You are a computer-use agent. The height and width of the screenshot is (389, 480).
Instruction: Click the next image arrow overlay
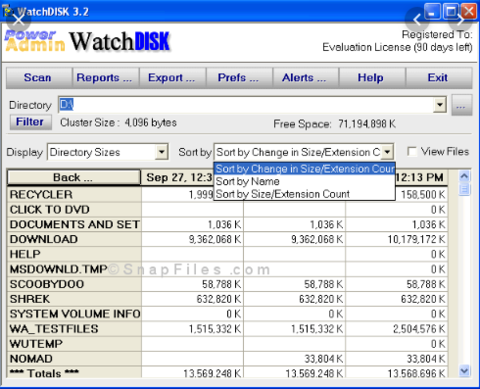coord(460,20)
